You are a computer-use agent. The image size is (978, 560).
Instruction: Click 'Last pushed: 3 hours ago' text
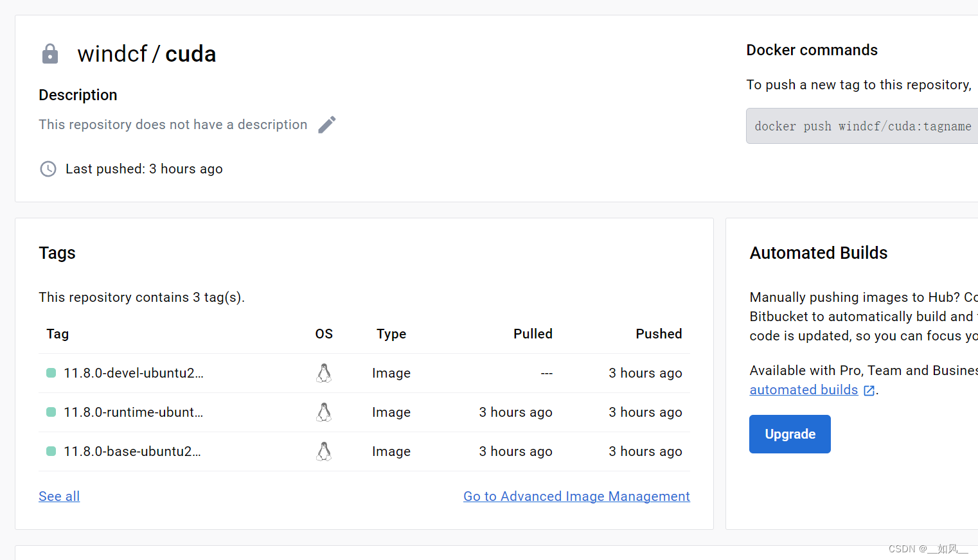pos(144,169)
